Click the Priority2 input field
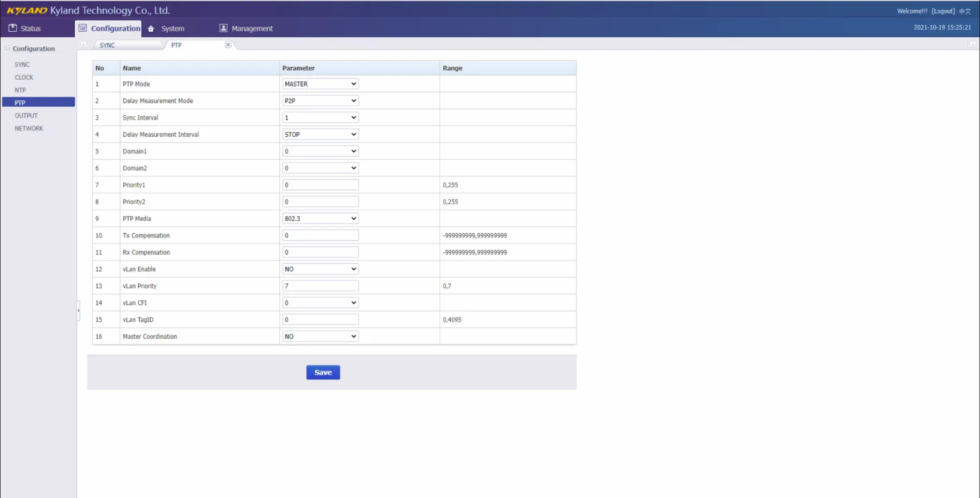980x498 pixels. pyautogui.click(x=321, y=202)
